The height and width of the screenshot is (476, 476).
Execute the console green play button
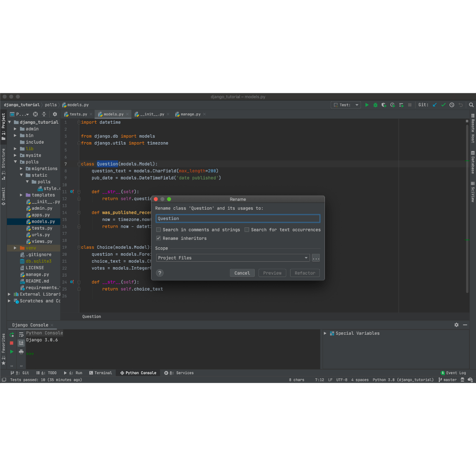pyautogui.click(x=12, y=351)
